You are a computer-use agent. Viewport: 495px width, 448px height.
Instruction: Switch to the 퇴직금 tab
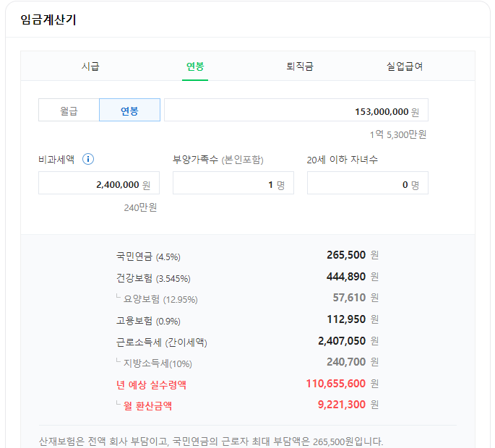coord(300,66)
